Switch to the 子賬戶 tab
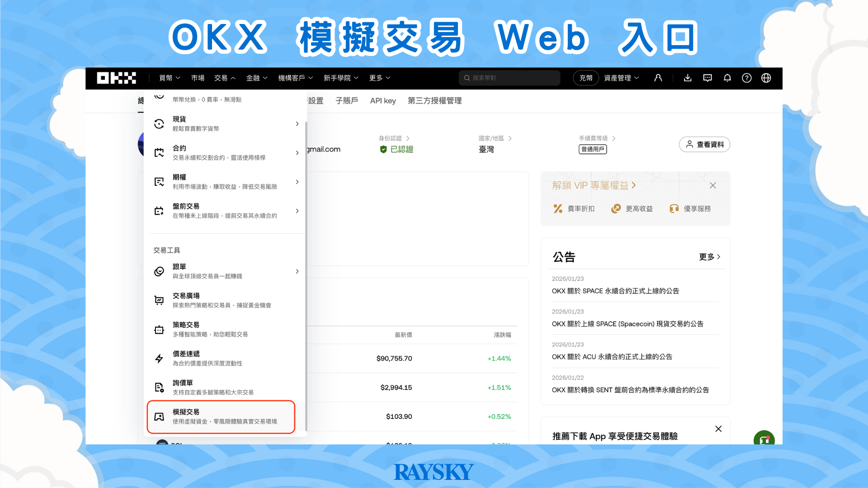 coord(347,101)
